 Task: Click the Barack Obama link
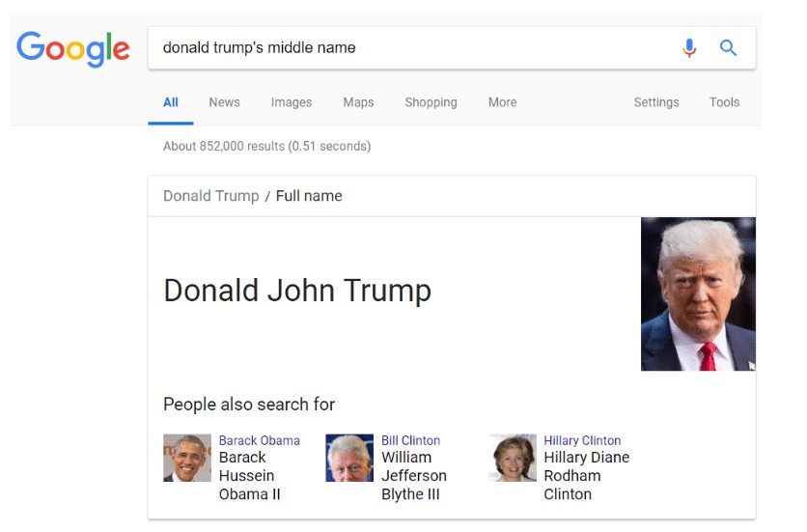tap(260, 441)
